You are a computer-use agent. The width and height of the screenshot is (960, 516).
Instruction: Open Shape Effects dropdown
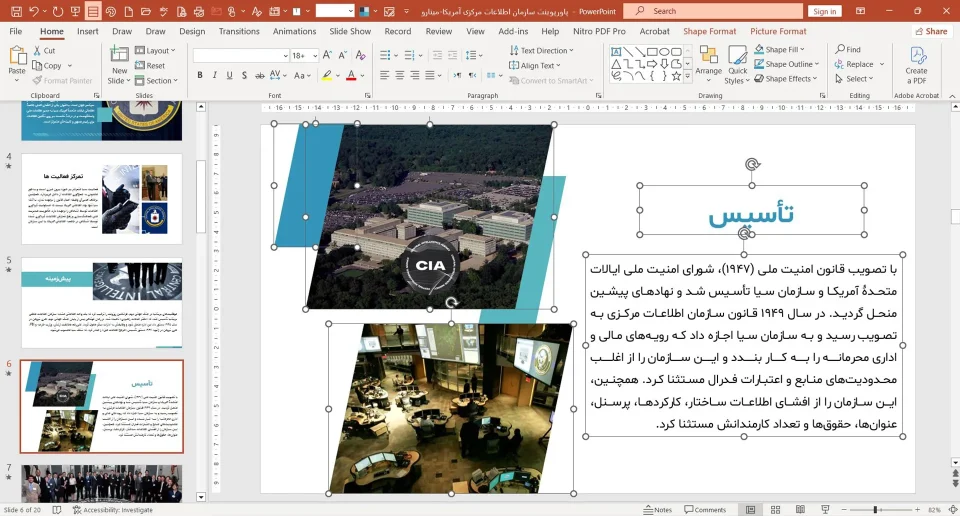[786, 79]
